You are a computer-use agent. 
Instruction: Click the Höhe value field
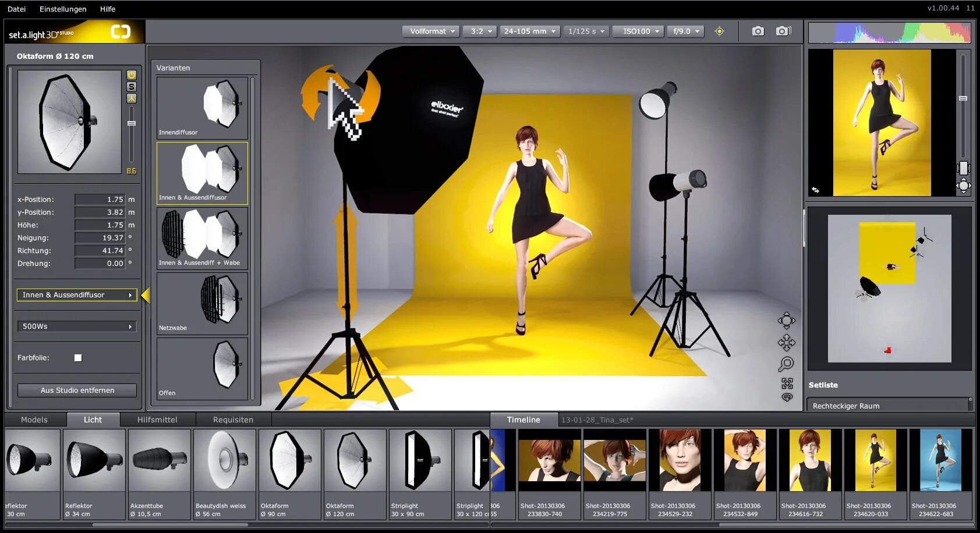coord(100,225)
